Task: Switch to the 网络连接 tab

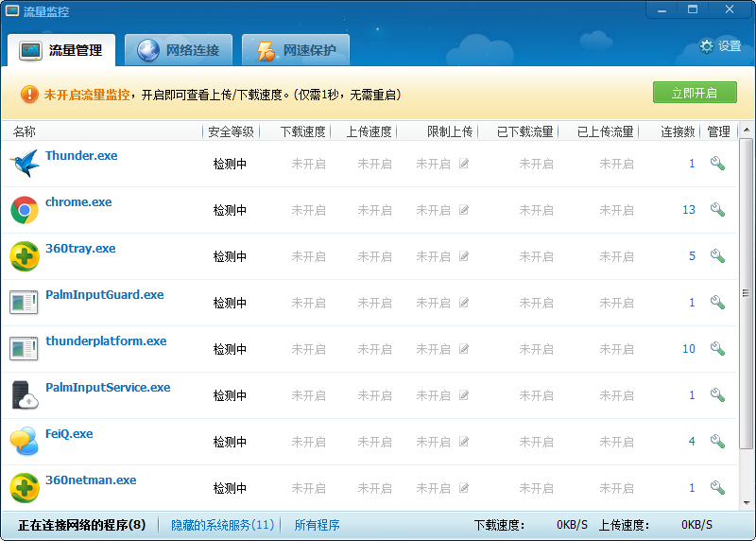Action: tap(179, 50)
